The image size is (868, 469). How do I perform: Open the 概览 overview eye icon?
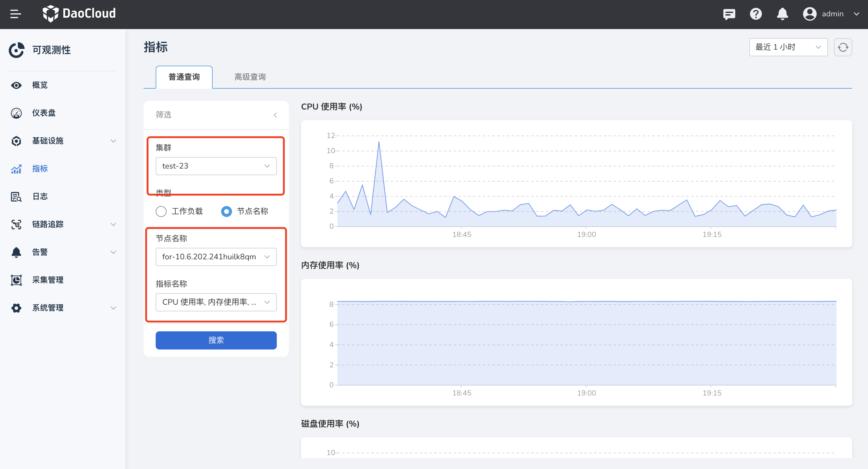pos(16,85)
